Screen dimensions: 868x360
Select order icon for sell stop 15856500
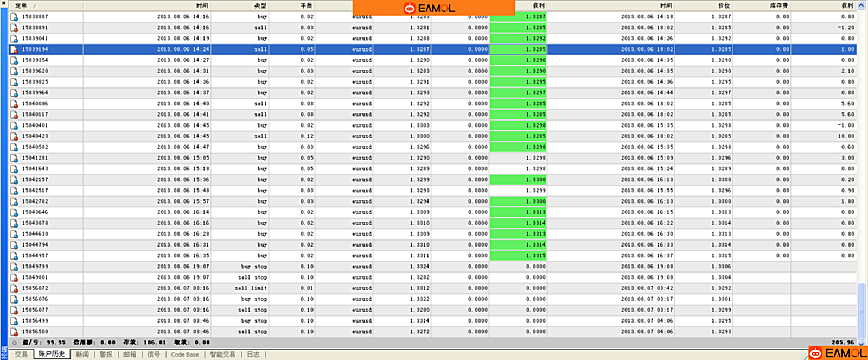pos(14,332)
